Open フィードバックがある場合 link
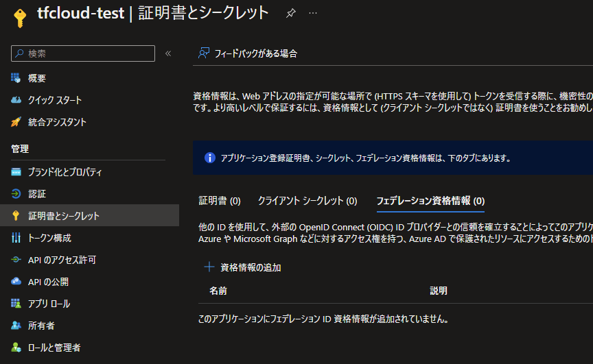The image size is (593, 364). (x=255, y=53)
